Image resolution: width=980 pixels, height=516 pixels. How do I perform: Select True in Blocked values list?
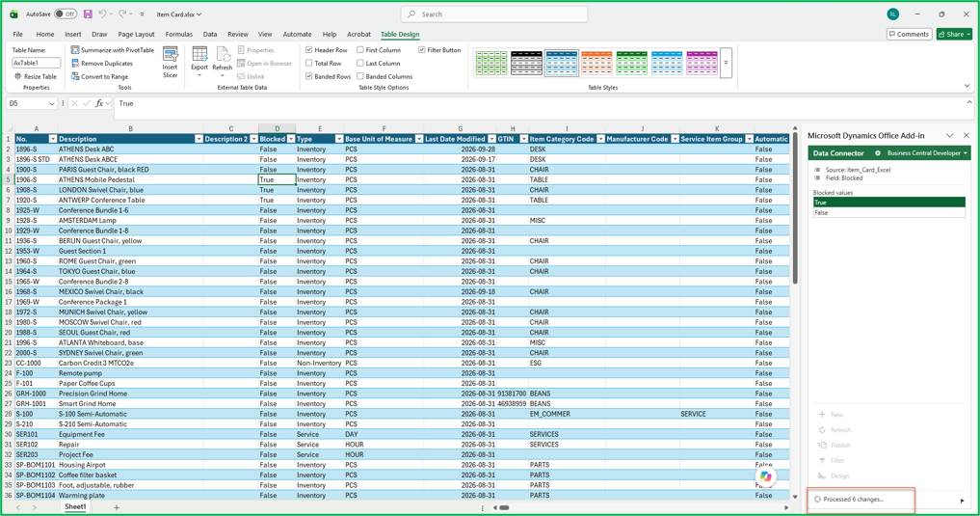click(x=888, y=202)
